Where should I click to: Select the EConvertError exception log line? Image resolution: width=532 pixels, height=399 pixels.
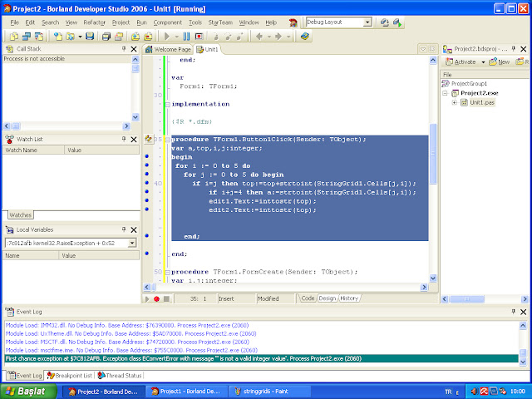tap(261, 358)
